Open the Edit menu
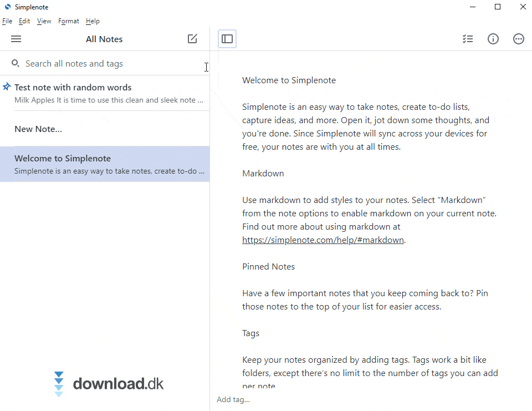This screenshot has width=532, height=411. click(24, 21)
